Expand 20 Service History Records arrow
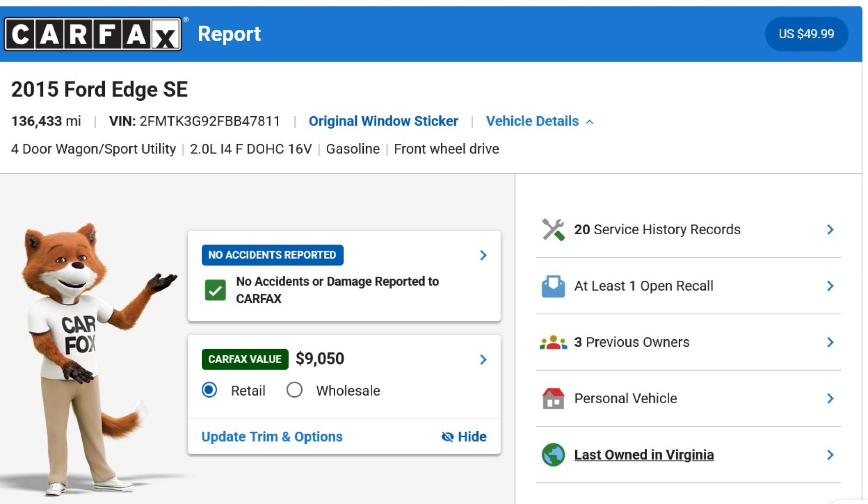868x504 pixels. (x=830, y=230)
